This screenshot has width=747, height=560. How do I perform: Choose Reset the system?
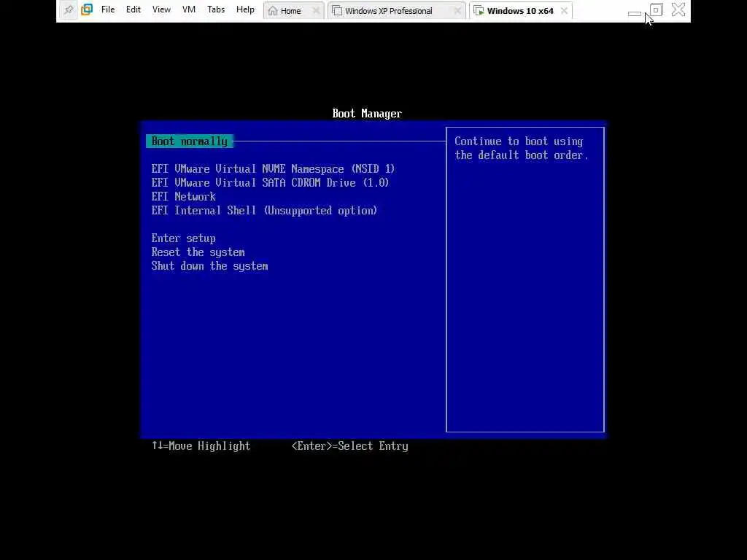pyautogui.click(x=198, y=252)
